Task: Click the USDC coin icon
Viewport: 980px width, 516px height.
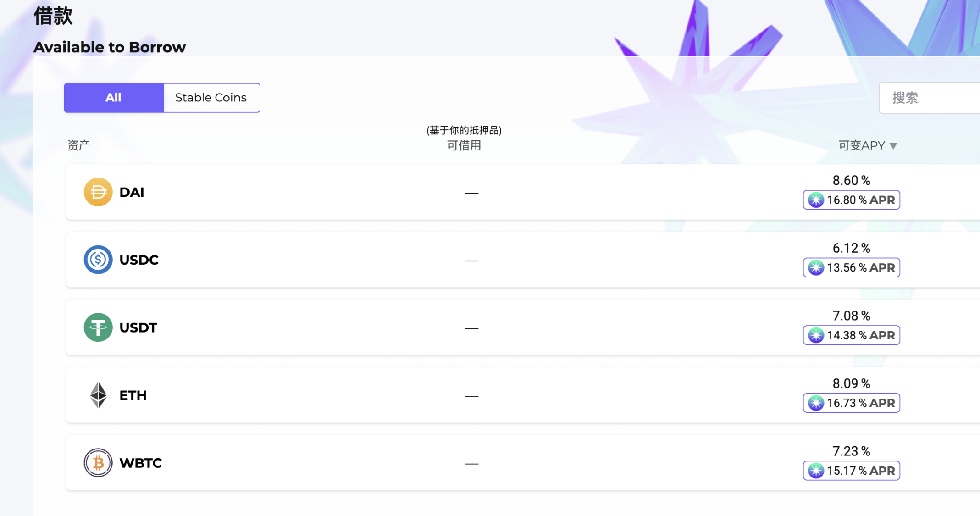Action: [98, 260]
